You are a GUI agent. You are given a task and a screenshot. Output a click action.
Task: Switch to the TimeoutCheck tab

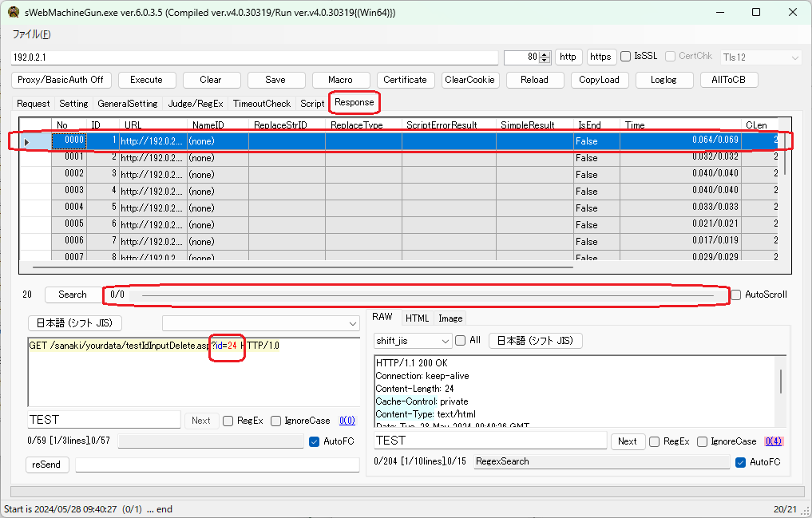(262, 104)
